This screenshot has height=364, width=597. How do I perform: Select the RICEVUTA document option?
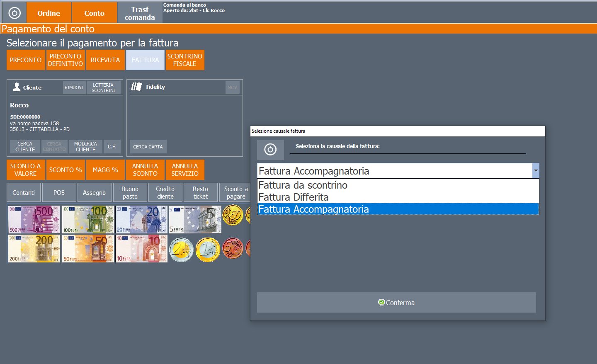click(x=105, y=60)
